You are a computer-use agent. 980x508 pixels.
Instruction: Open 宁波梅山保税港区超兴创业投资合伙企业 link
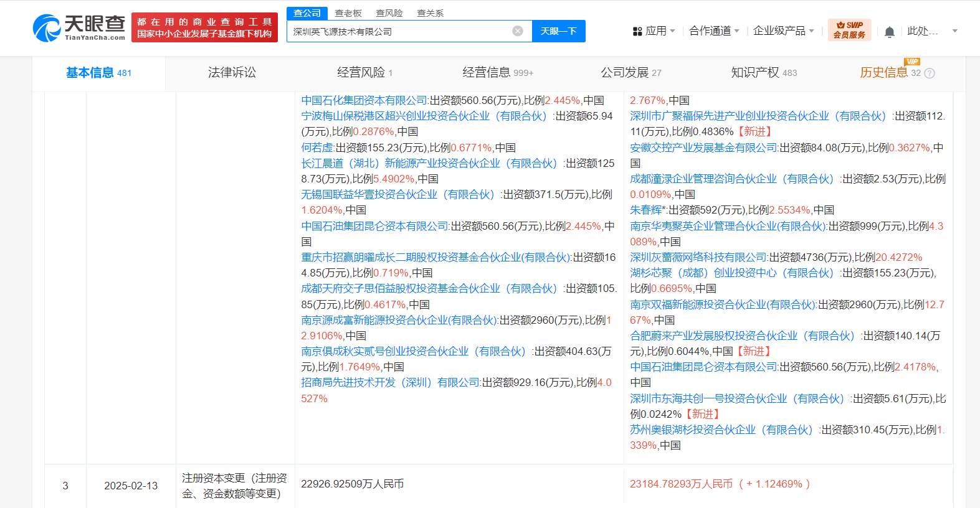(424, 116)
